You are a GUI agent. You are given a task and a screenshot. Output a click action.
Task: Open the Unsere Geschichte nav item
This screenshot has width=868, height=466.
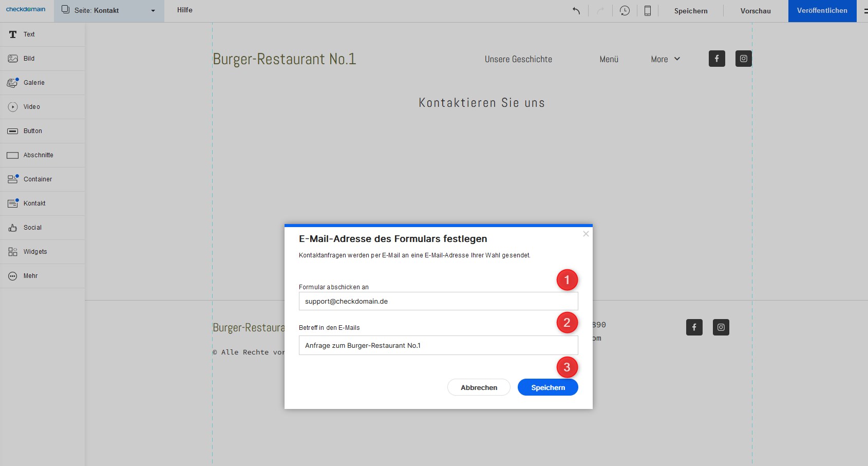[x=518, y=59]
